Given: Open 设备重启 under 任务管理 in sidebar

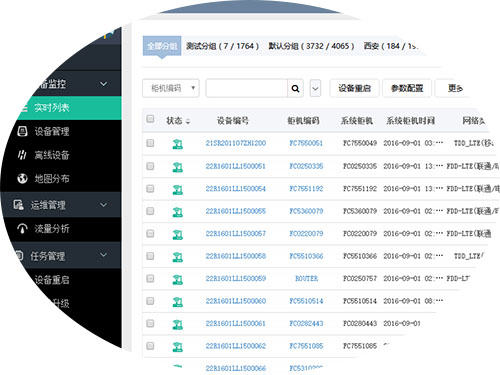Looking at the screenshot, I should pos(52,280).
